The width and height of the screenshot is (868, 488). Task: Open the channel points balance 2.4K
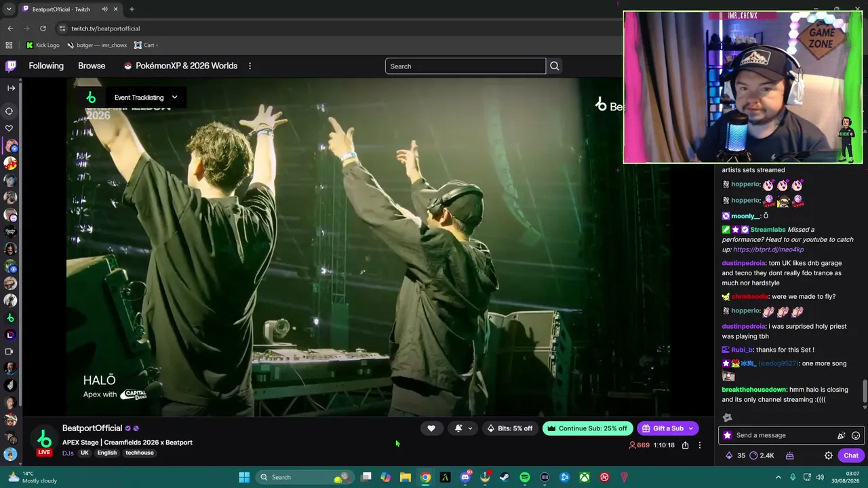(x=762, y=455)
